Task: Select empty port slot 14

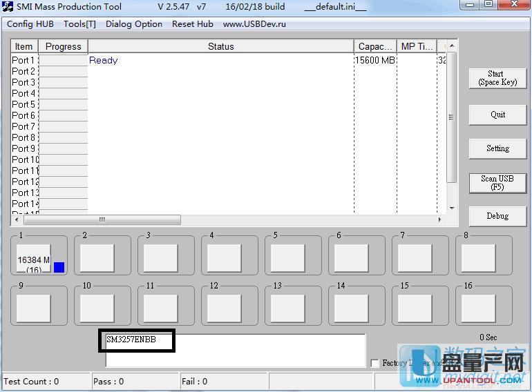Action: (351, 308)
